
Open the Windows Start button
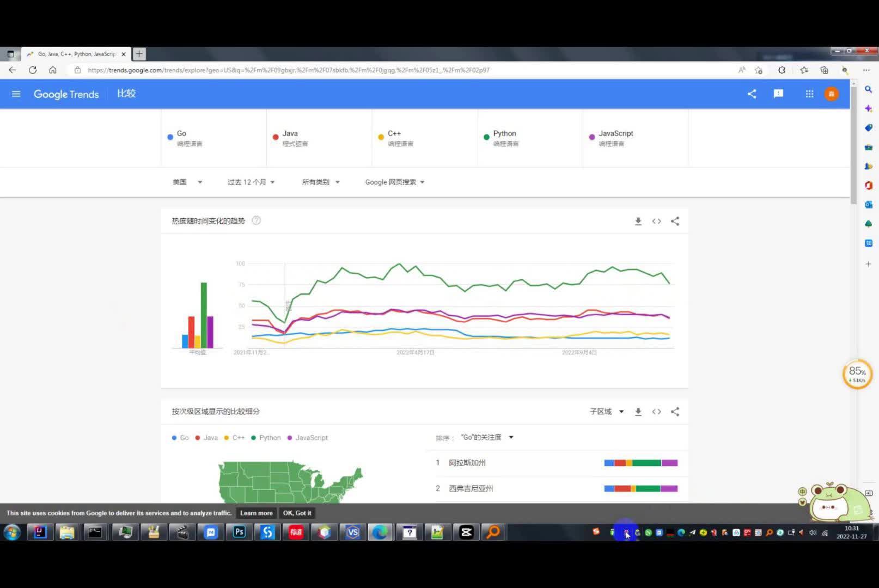pyautogui.click(x=12, y=532)
